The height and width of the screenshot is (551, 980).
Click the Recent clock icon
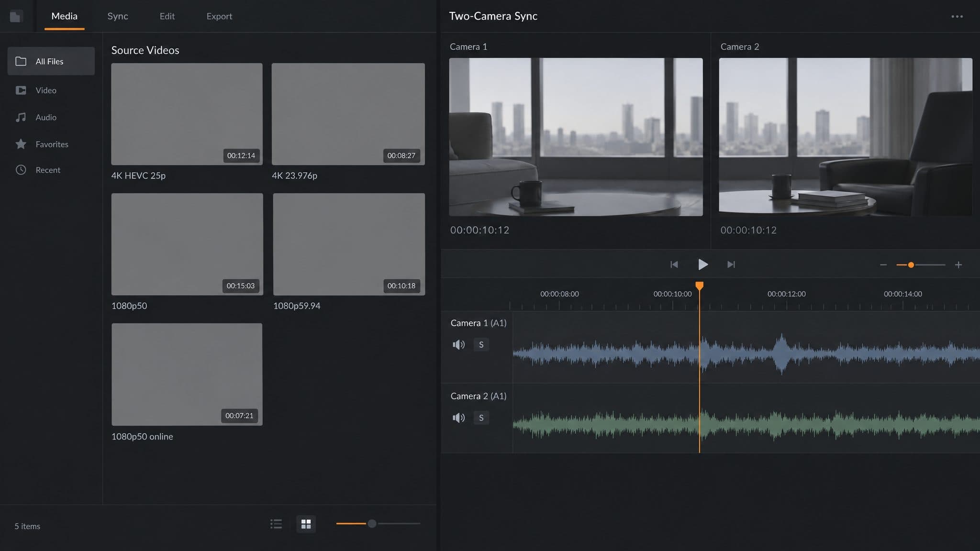[x=21, y=170]
